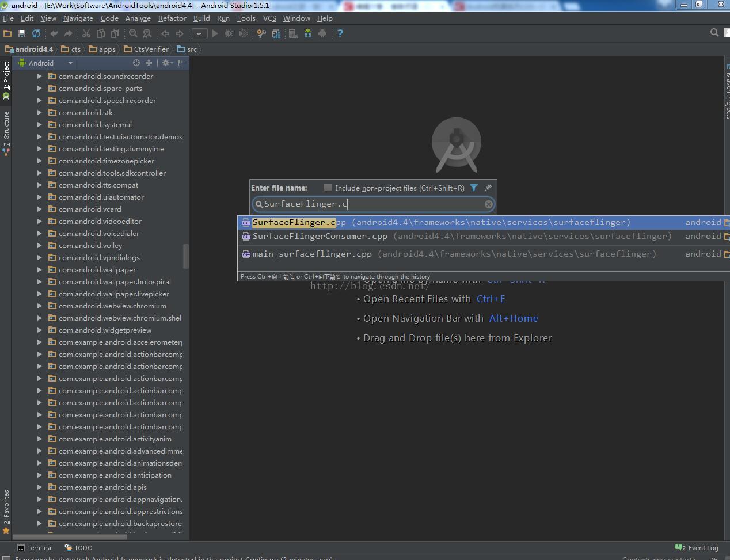
Task: Open the File menu
Action: click(8, 18)
